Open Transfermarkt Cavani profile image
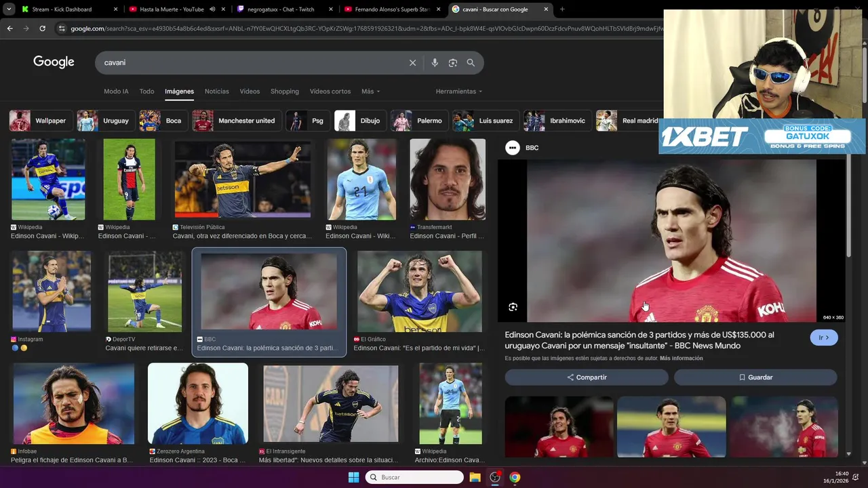 point(448,180)
